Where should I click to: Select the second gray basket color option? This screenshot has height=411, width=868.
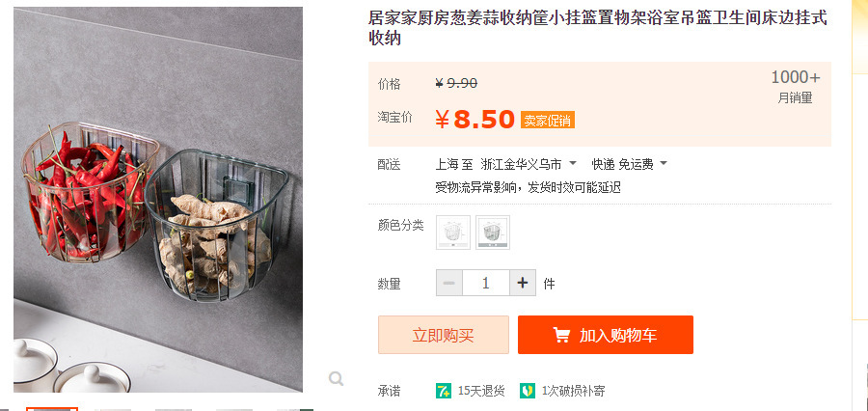493,233
